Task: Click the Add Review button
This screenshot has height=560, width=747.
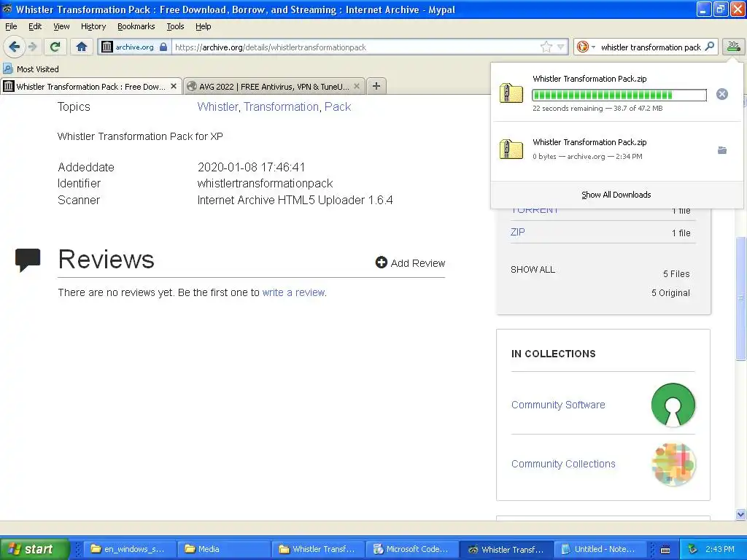Action: pos(410,262)
